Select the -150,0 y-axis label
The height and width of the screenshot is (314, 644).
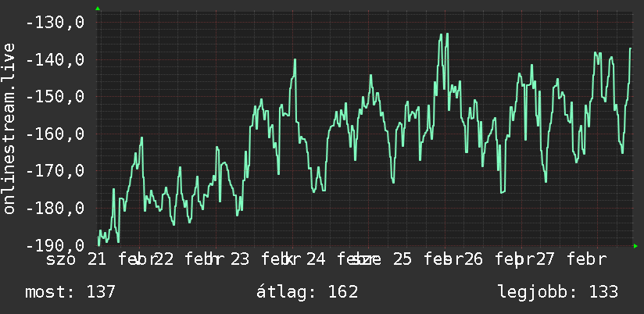[x=55, y=96]
